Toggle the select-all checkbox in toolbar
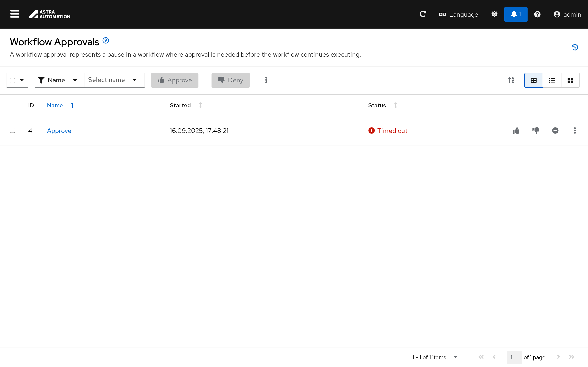Image resolution: width=588 pixels, height=367 pixels. 12,80
